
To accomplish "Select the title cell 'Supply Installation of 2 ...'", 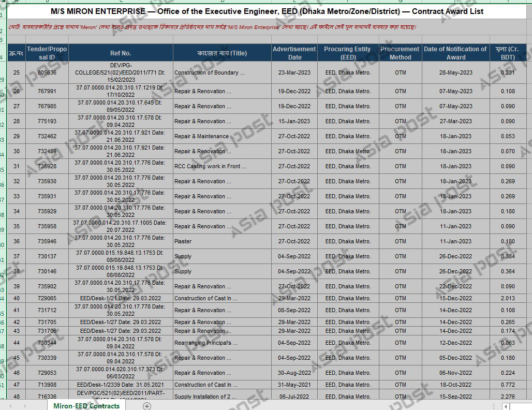I will click(222, 396).
